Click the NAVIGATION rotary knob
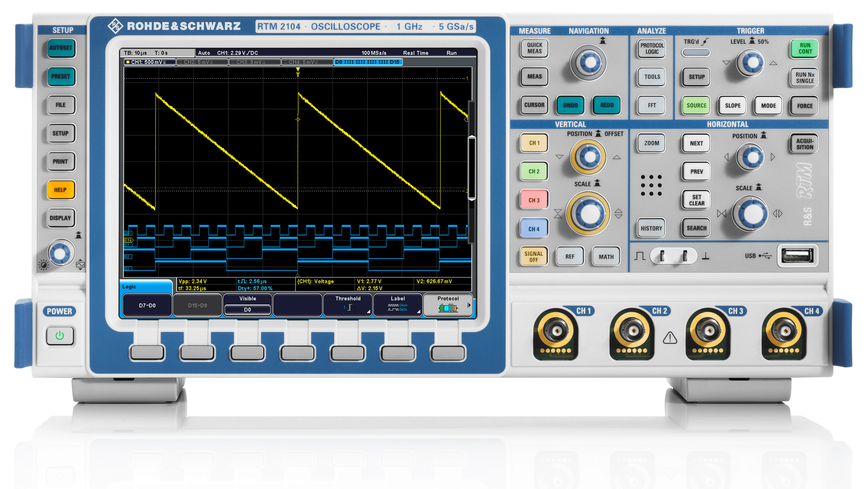868x489 pixels. [588, 62]
